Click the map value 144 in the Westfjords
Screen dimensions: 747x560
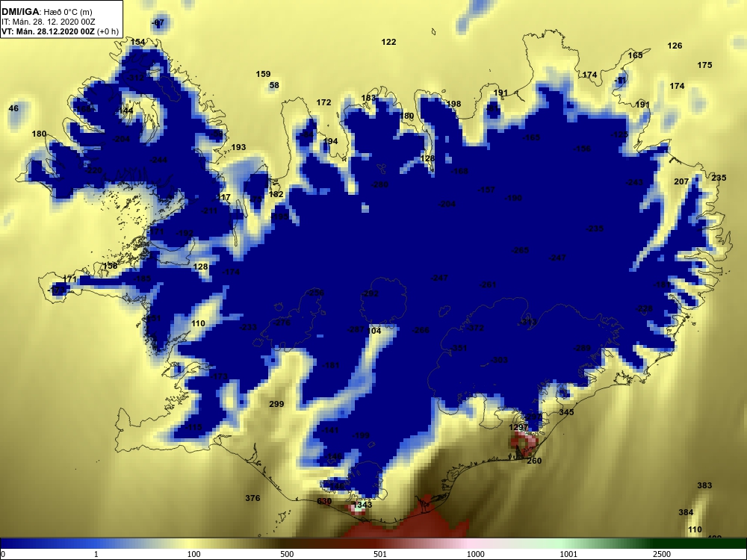click(x=125, y=111)
